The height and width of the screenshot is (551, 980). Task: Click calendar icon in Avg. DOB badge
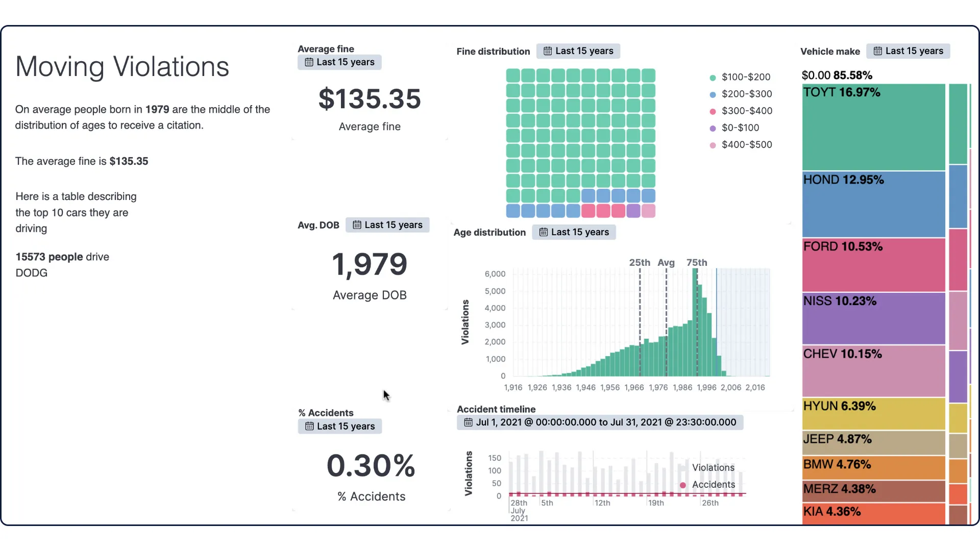[x=357, y=225]
